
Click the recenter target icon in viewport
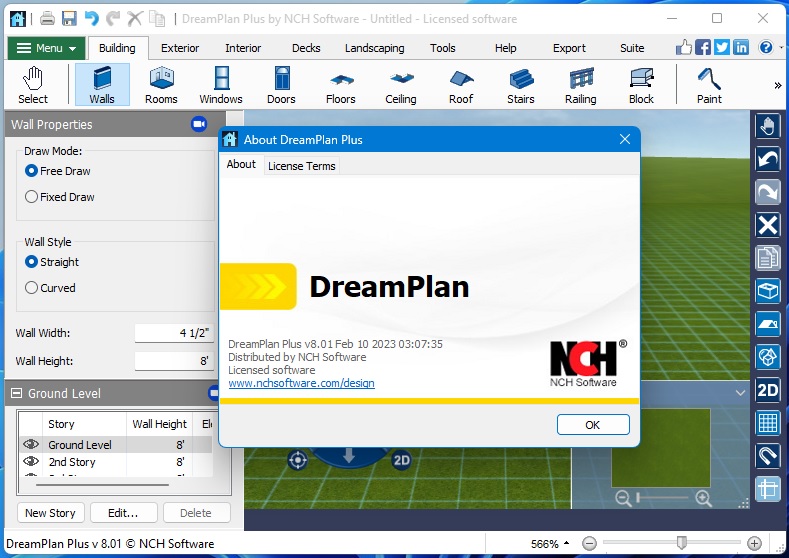tap(297, 460)
